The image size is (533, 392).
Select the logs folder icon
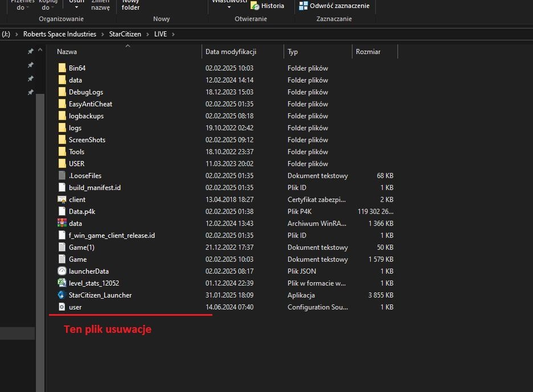(x=62, y=127)
